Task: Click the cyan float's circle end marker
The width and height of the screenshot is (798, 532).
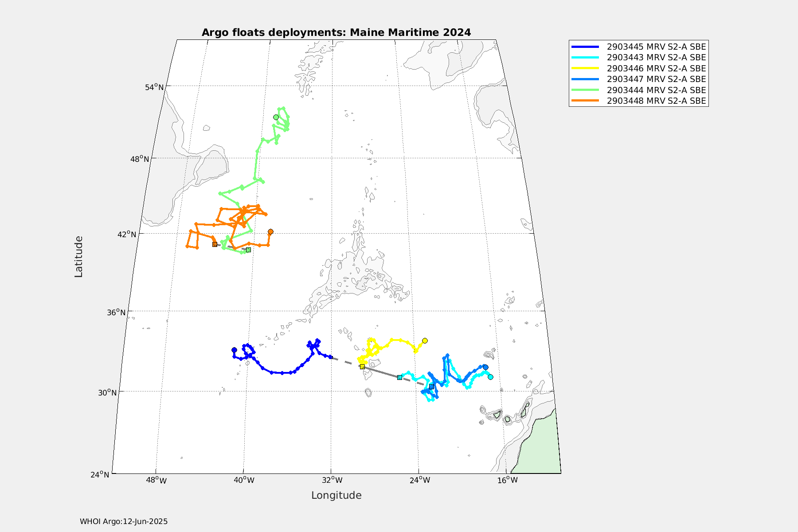Action: click(x=490, y=377)
